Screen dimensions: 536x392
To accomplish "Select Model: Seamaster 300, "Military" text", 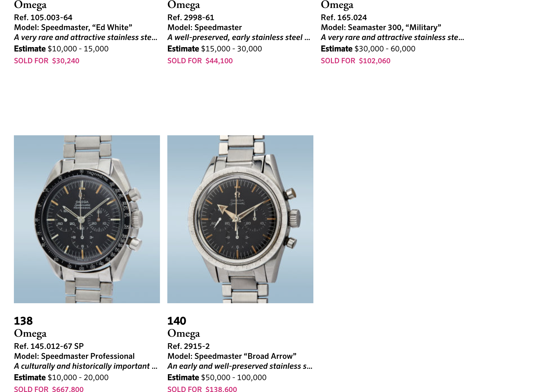I will tap(381, 28).
